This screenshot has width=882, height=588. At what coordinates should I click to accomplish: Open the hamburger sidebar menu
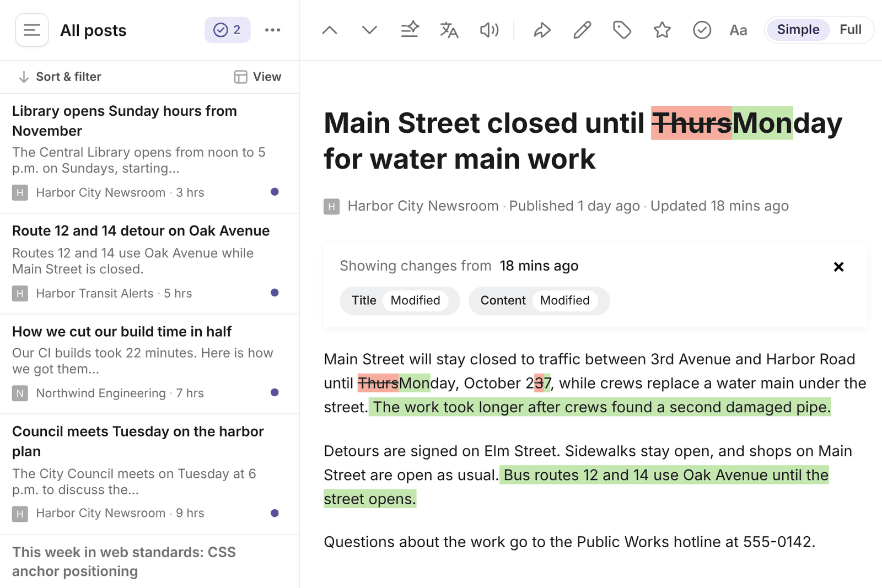(x=32, y=30)
